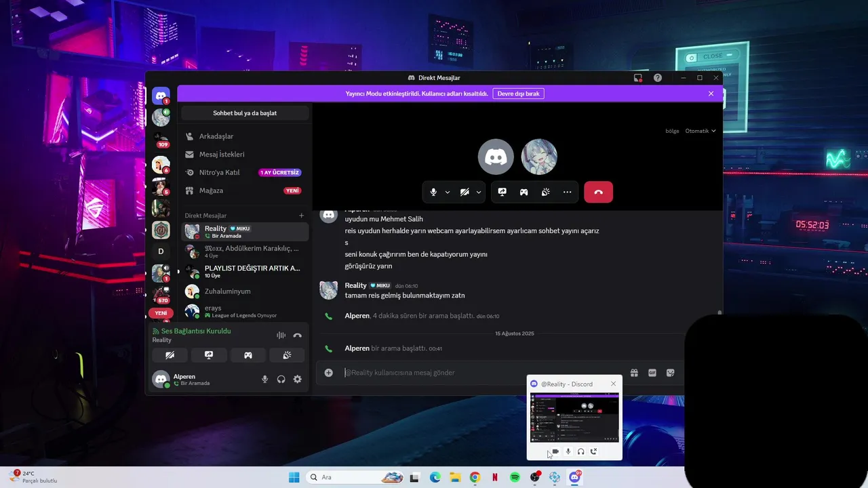The image size is (868, 488).
Task: Open the Arkadaşlar friends page
Action: (245, 136)
